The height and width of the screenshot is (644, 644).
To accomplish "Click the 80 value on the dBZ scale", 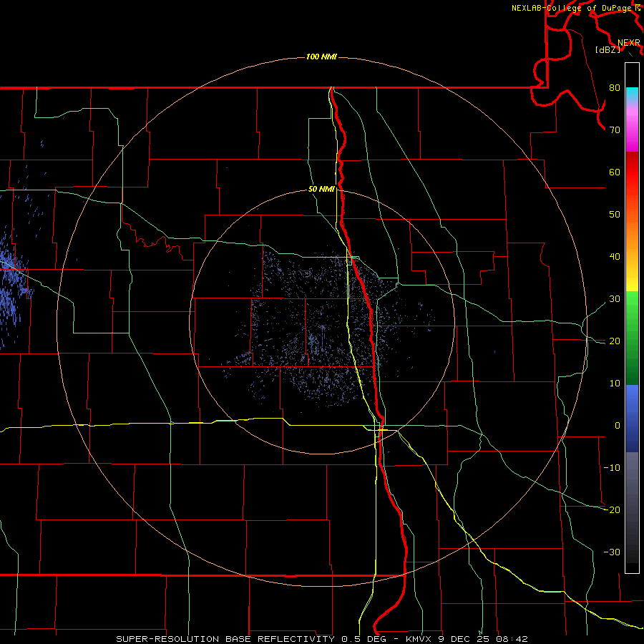I will point(615,88).
